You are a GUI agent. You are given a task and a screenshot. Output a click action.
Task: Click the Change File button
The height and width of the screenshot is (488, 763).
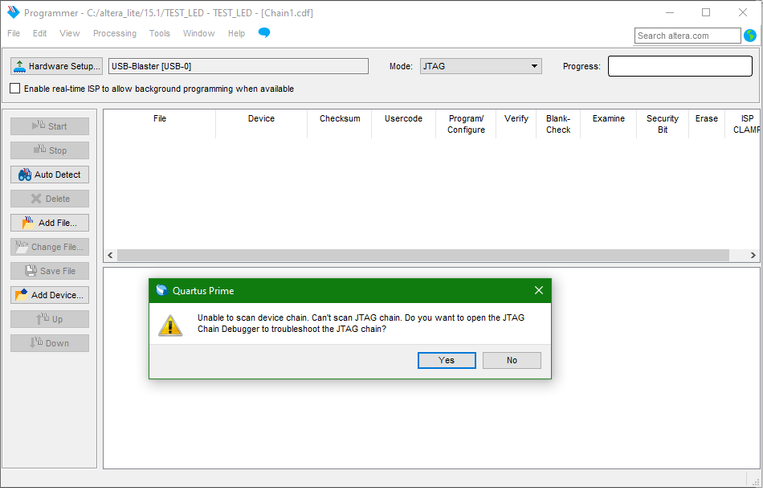[50, 247]
